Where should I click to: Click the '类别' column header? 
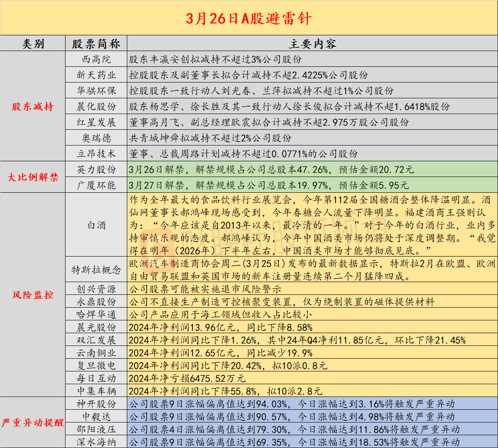(33, 43)
